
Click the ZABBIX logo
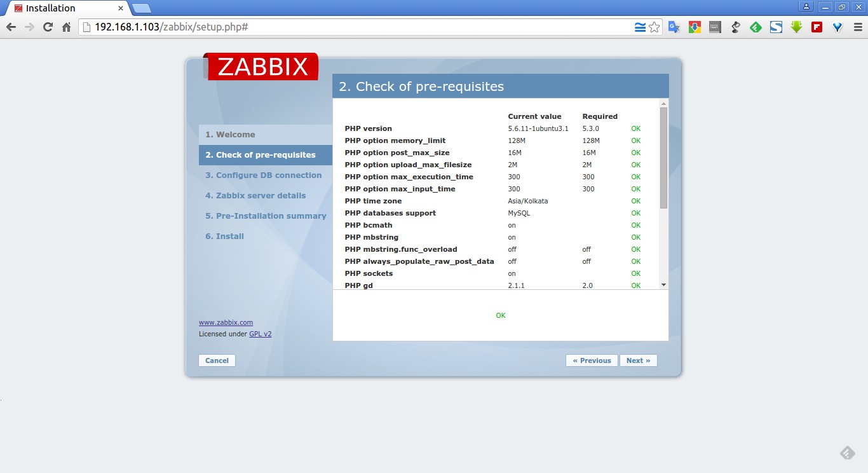(x=261, y=67)
